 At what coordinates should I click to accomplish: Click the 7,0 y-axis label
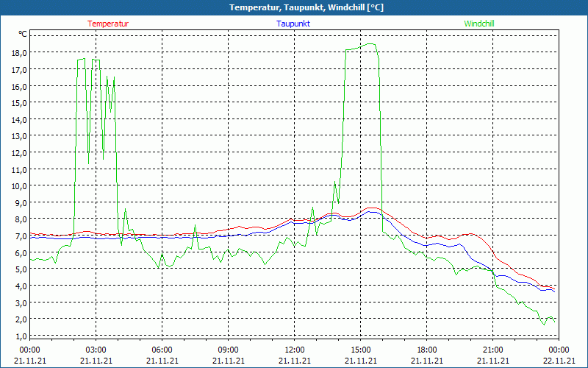(21, 236)
